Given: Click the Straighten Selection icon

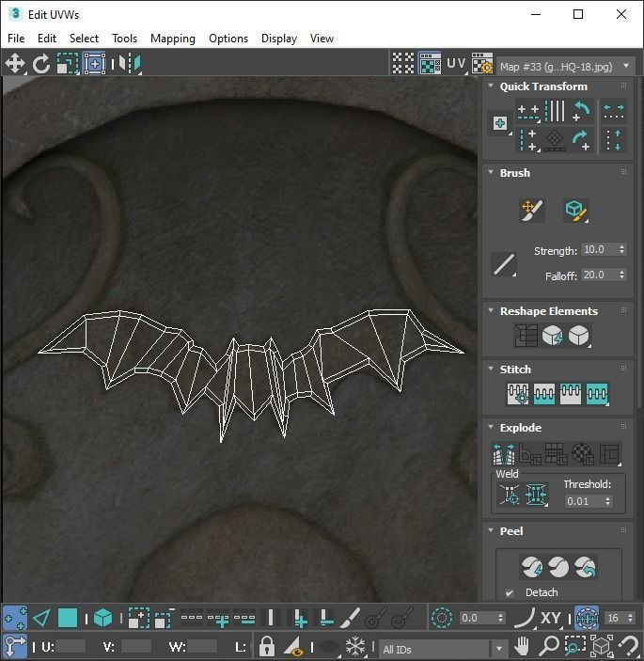Looking at the screenshot, I should tap(526, 336).
